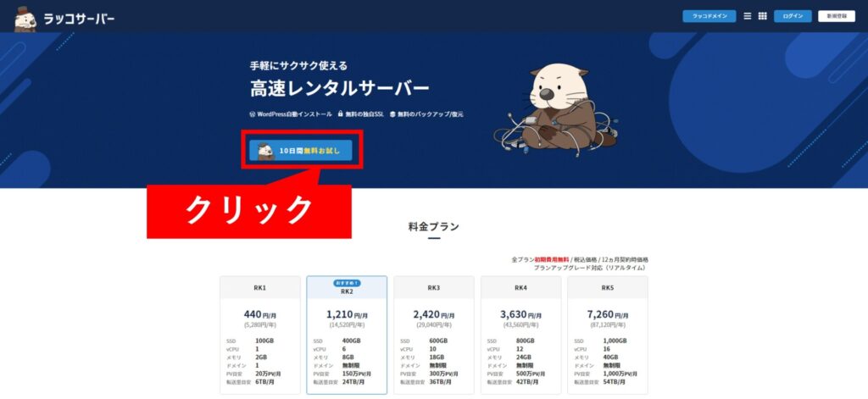Click the otter icon on trial button
Image resolution: width=868 pixels, height=399 pixels.
(x=265, y=151)
